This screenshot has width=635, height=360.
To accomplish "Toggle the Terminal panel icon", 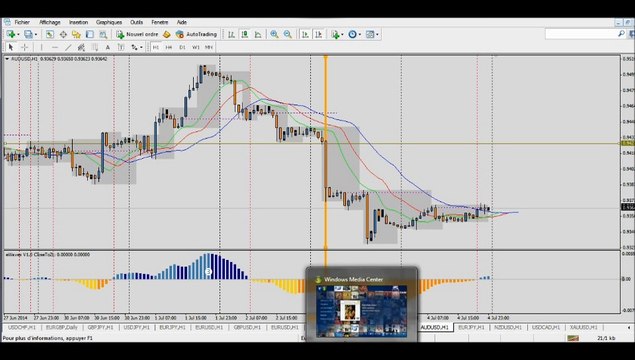I will tap(89, 34).
